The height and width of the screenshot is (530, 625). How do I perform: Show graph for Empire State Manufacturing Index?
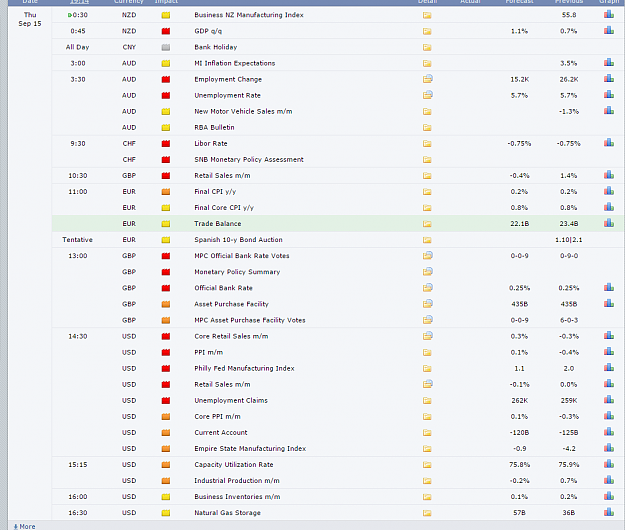click(x=609, y=448)
